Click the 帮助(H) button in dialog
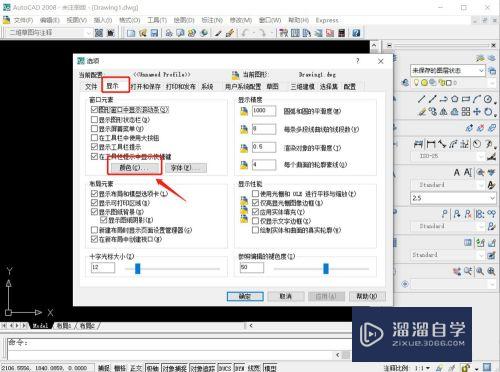Viewport: 500px width, 372px height. pyautogui.click(x=367, y=296)
